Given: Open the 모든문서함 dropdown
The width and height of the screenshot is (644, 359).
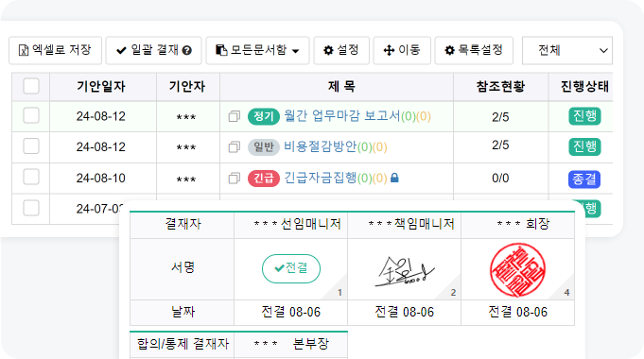Looking at the screenshot, I should 257,50.
